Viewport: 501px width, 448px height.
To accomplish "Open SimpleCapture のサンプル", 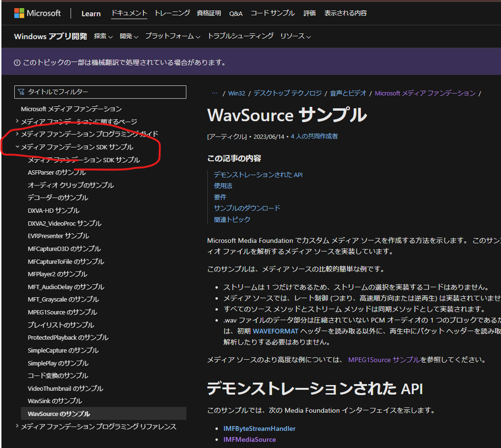I will pyautogui.click(x=63, y=351).
